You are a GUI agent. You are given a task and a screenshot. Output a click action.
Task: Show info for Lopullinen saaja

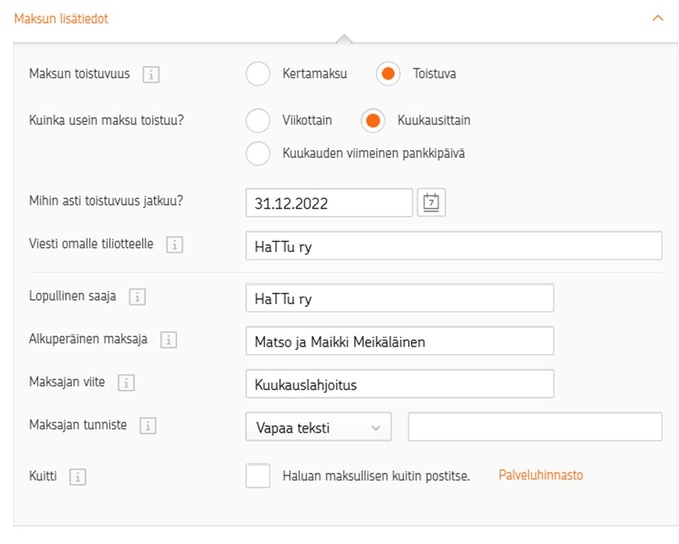coord(137,297)
